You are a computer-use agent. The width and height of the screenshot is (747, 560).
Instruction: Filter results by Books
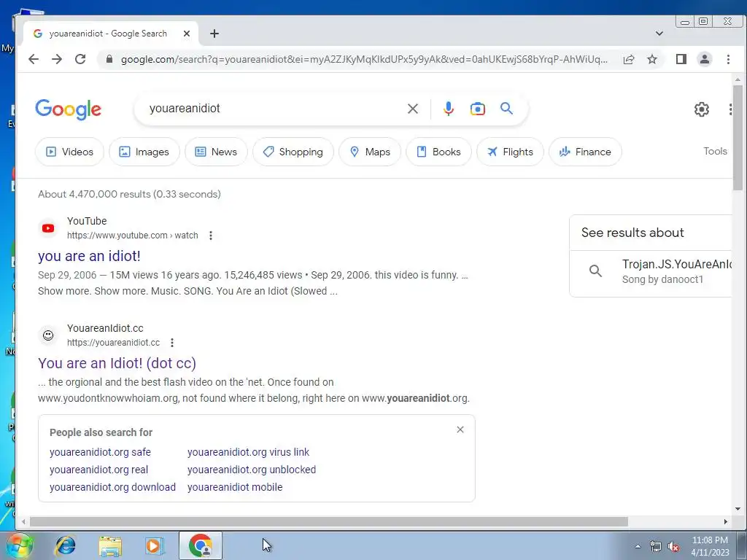point(438,152)
